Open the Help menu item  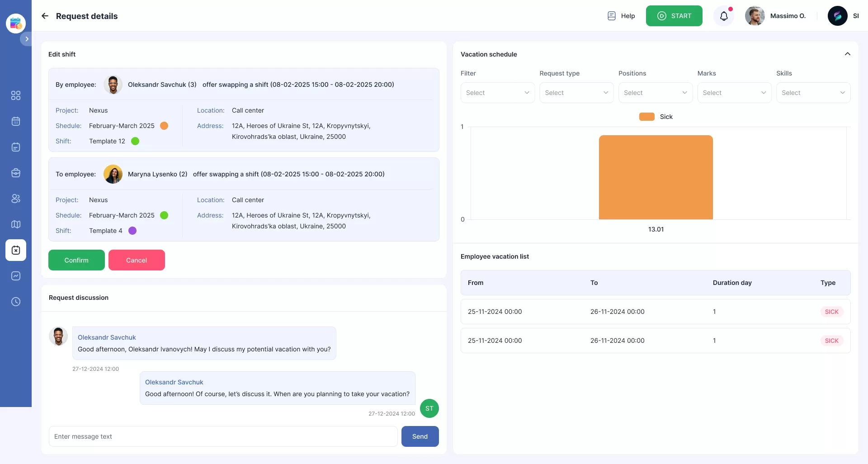621,16
